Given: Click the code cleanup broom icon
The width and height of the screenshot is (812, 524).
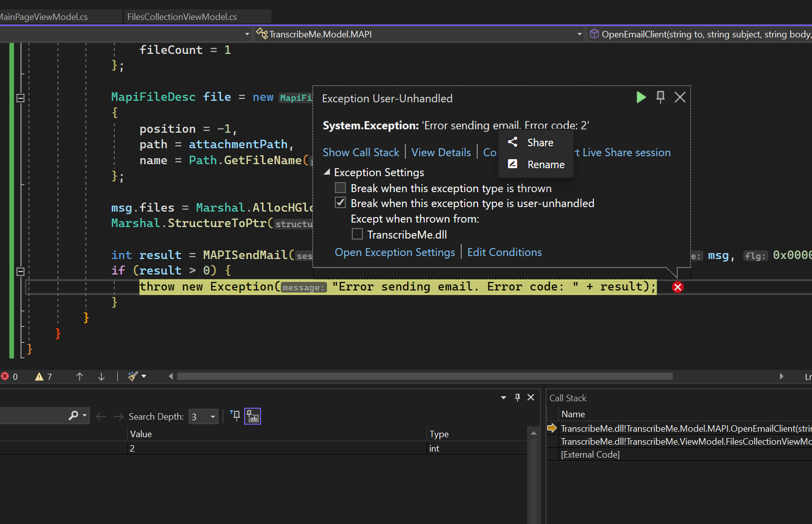Looking at the screenshot, I should click(x=133, y=376).
